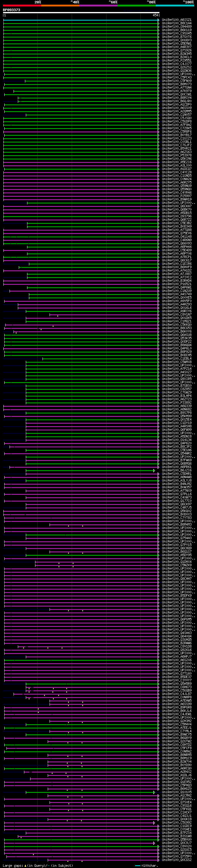
Task: Open hit UniRef100_Q5EMW1
Action: tap(176, 43)
